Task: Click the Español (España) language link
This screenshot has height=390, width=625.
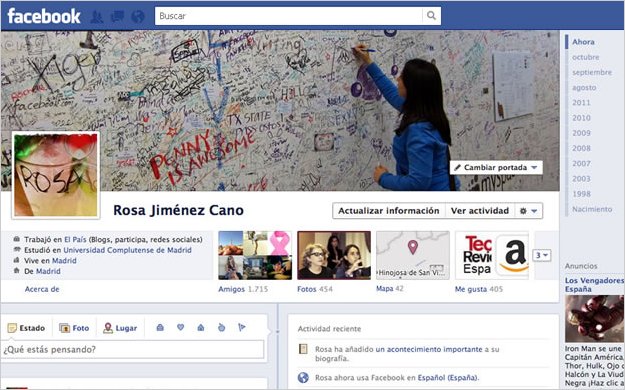Action: (448, 378)
